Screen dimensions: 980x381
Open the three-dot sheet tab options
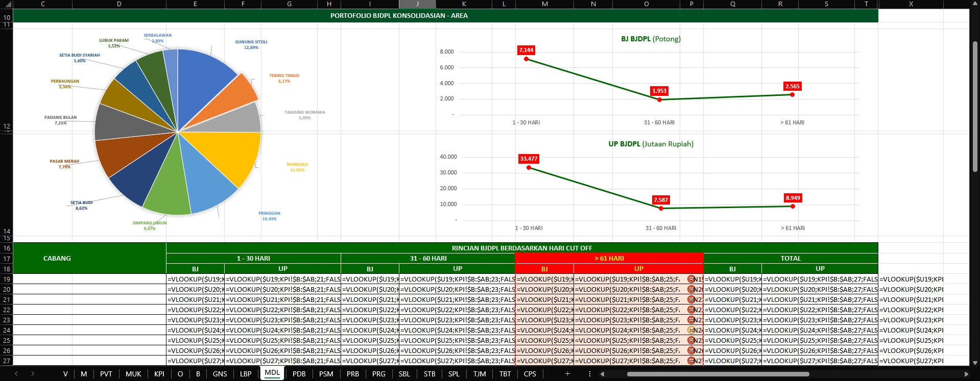click(590, 374)
